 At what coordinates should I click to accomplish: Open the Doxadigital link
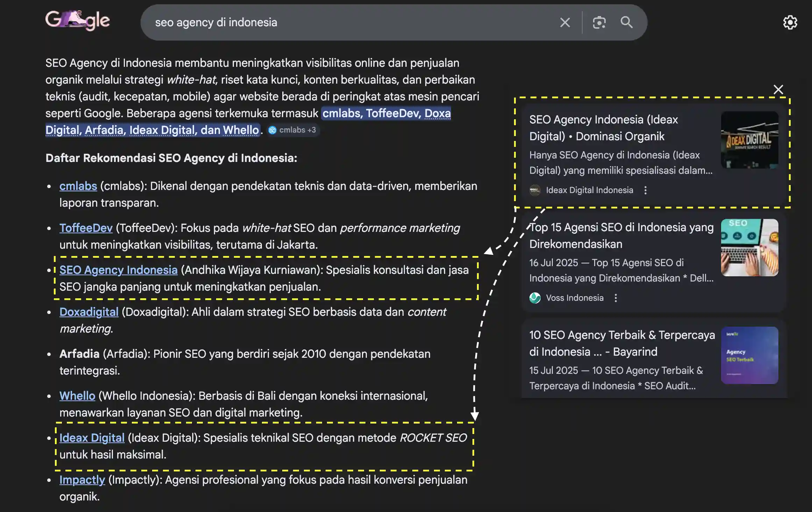pyautogui.click(x=89, y=312)
